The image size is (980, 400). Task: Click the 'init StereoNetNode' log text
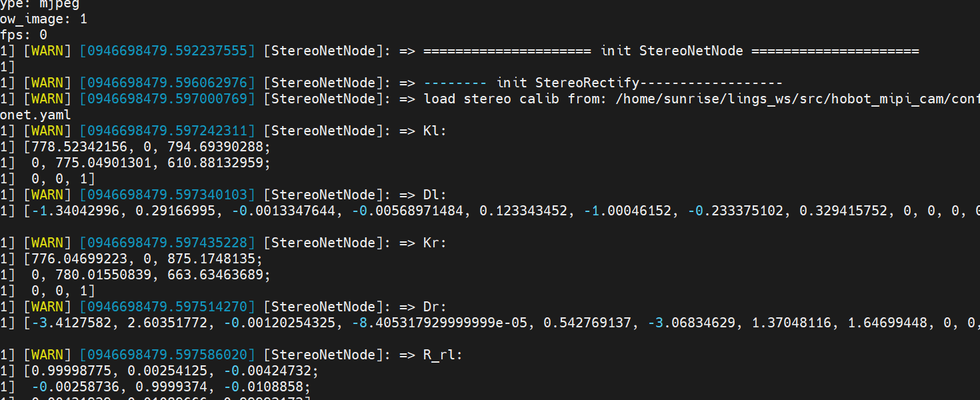671,51
